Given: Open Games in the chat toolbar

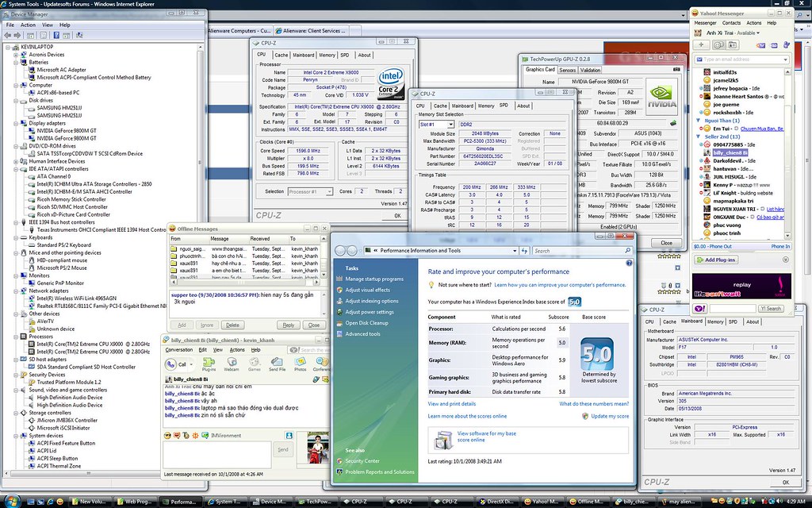Looking at the screenshot, I should click(255, 364).
